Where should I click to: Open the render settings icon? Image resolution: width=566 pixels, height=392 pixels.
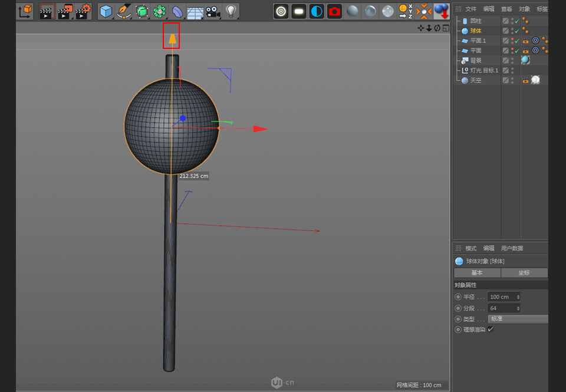[x=334, y=11]
